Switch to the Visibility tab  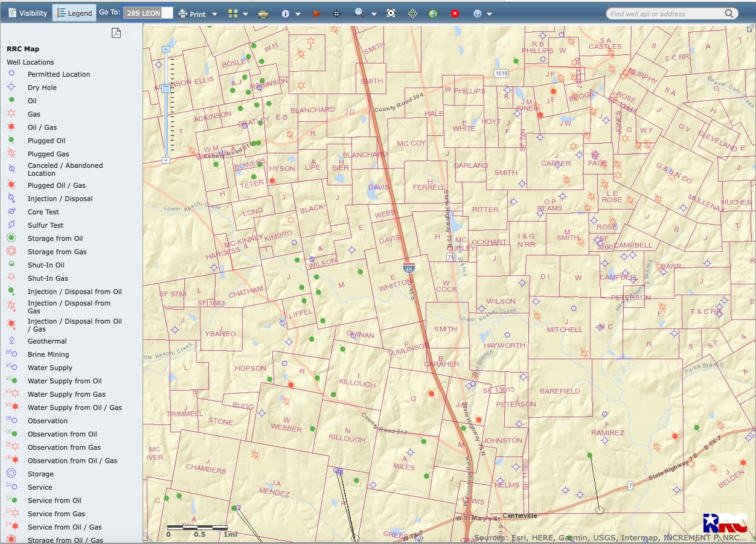27,13
